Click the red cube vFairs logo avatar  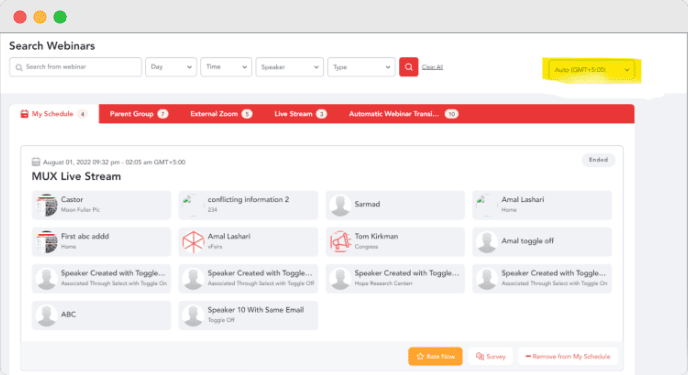coord(193,242)
